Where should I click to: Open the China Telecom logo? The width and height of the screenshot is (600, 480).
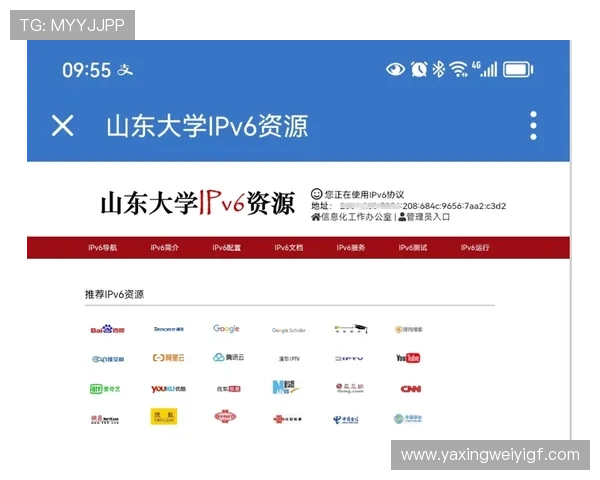(346, 420)
